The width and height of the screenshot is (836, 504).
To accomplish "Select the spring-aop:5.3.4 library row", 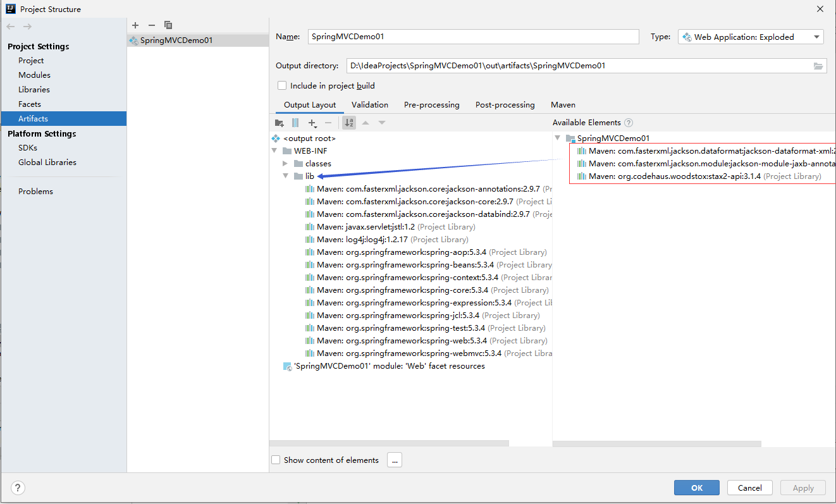I will coord(426,252).
